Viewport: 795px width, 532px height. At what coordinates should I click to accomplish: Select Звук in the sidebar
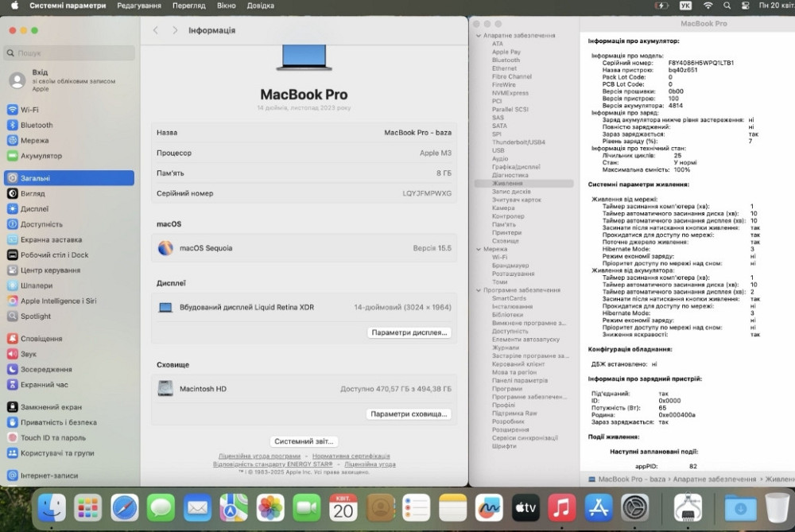tap(21, 354)
